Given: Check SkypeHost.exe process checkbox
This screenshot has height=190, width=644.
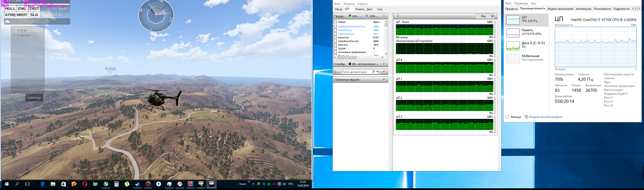Looking at the screenshot, I should coord(335,34).
